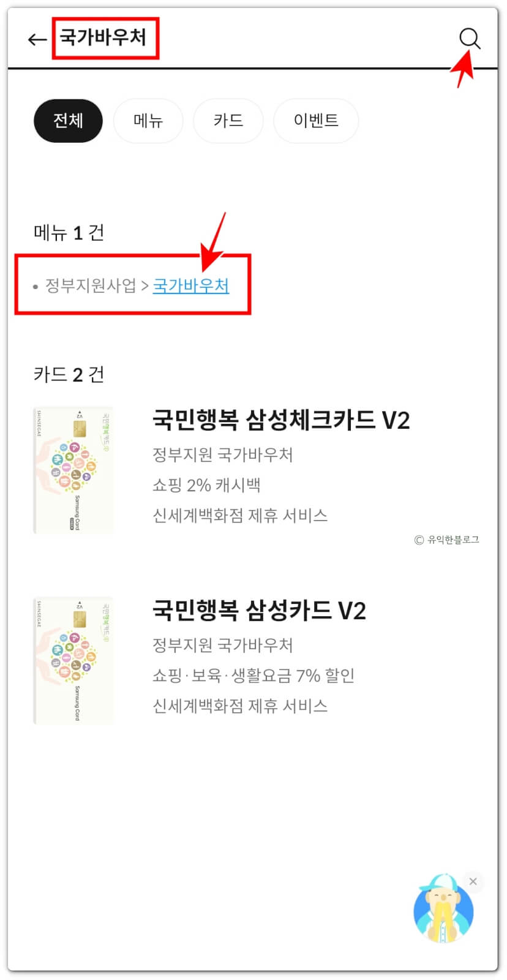Click 쇼핑 2% 캐시백 benefit text

pyautogui.click(x=207, y=485)
